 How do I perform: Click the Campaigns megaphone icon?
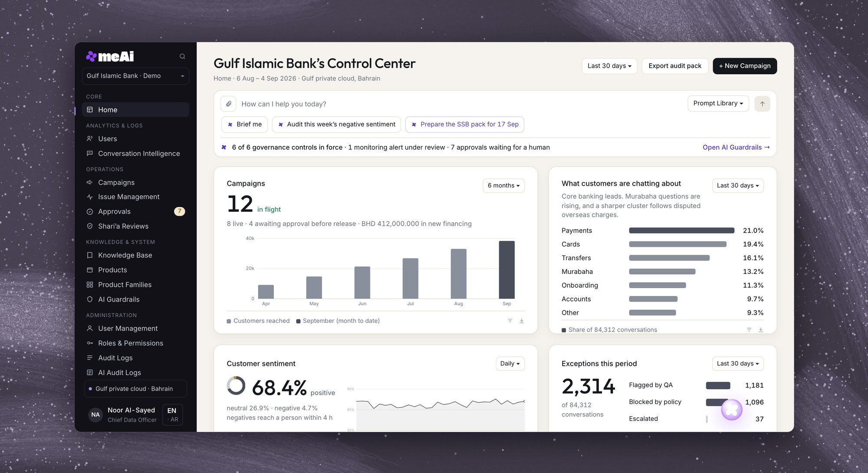click(90, 182)
